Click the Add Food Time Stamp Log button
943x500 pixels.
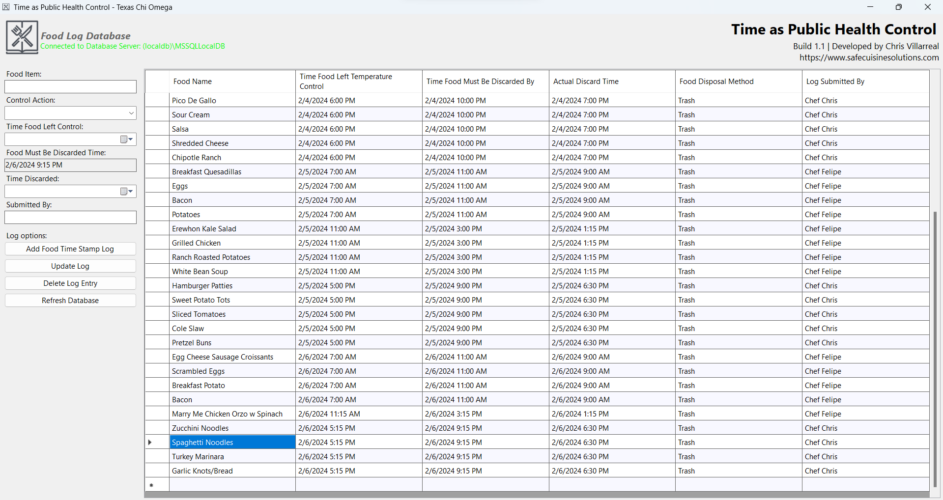70,248
